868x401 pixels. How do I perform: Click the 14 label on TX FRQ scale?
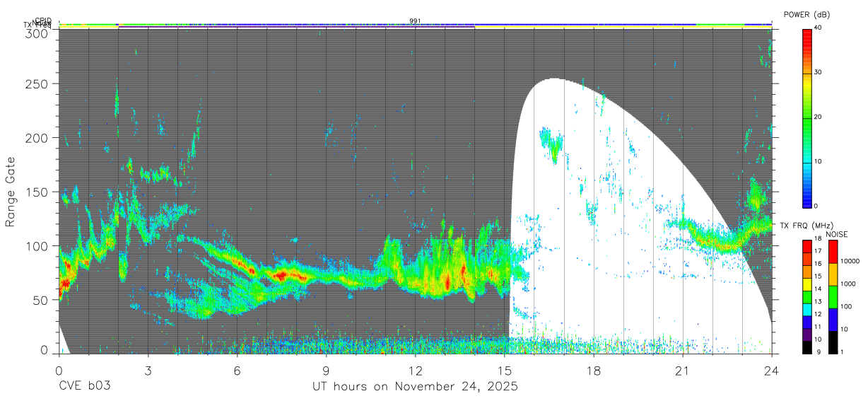[x=817, y=289]
